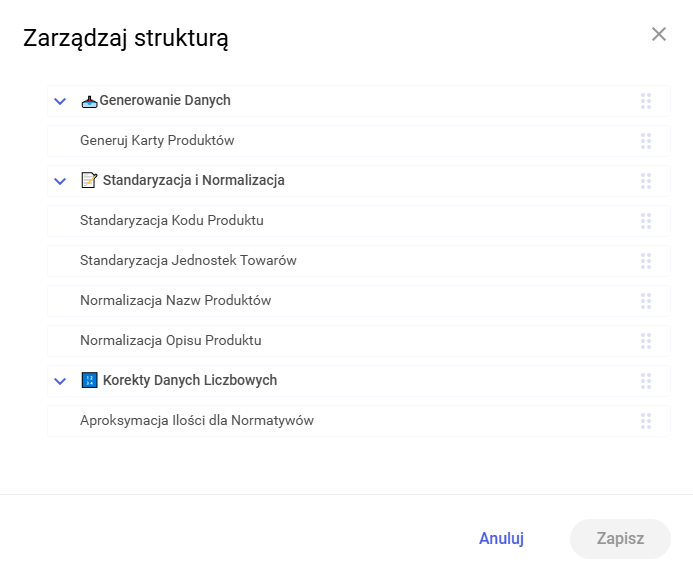Click drag handle for Standaryzacja Kodu Produktu
693x581 pixels.
point(646,221)
